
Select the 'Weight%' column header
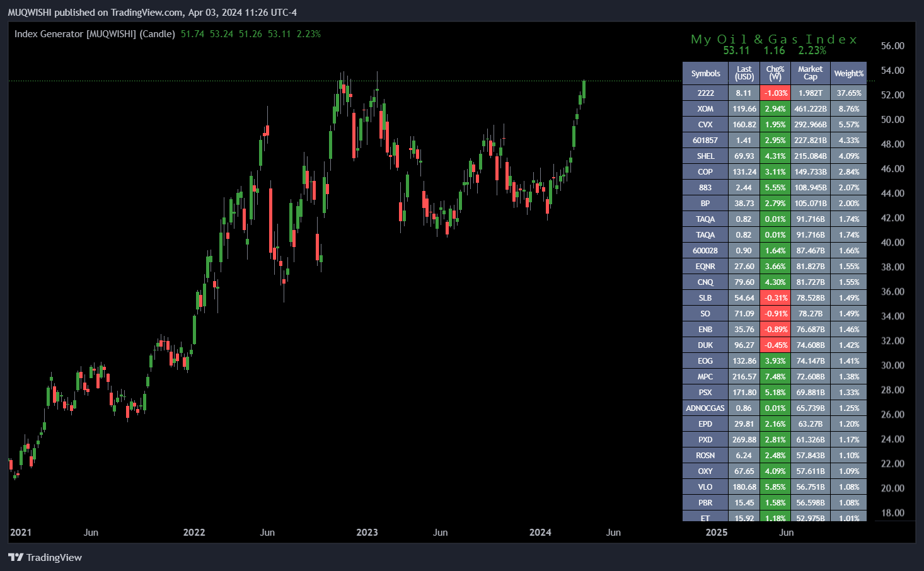[x=849, y=73]
